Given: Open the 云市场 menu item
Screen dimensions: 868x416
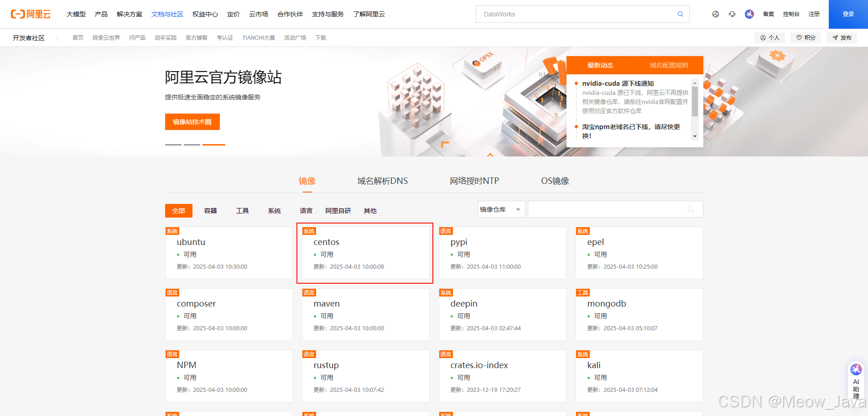Looking at the screenshot, I should [259, 14].
